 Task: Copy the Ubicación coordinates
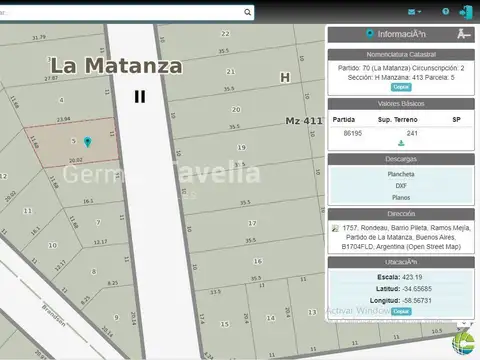pos(401,311)
